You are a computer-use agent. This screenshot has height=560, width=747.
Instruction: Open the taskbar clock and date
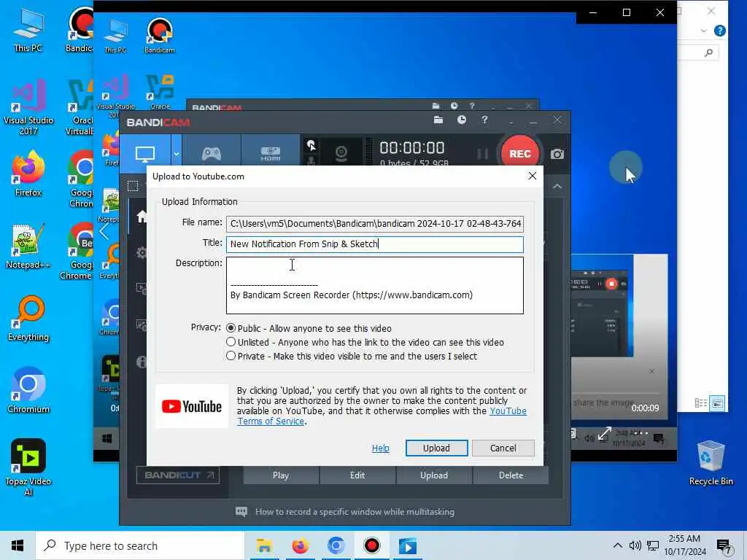pyautogui.click(x=684, y=545)
